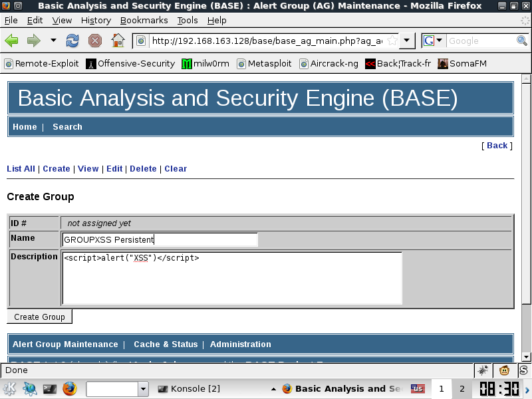Click the scrollbar up arrow
The width and height of the screenshot is (532, 399).
click(526, 78)
